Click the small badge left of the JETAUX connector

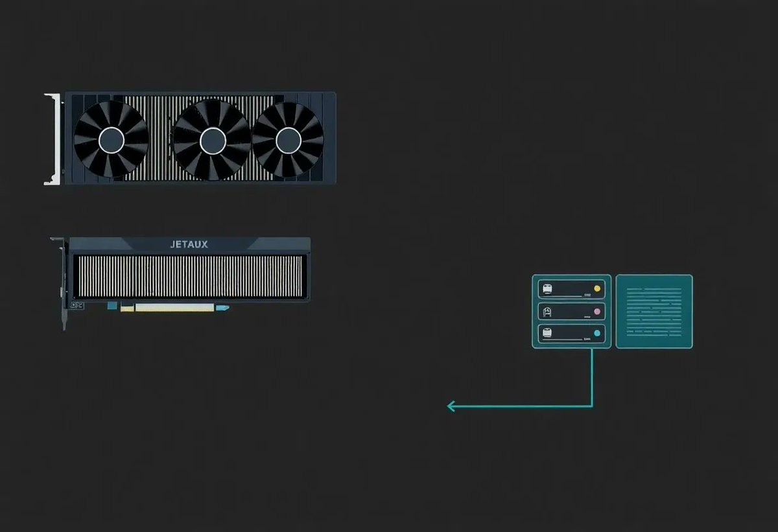click(77, 306)
